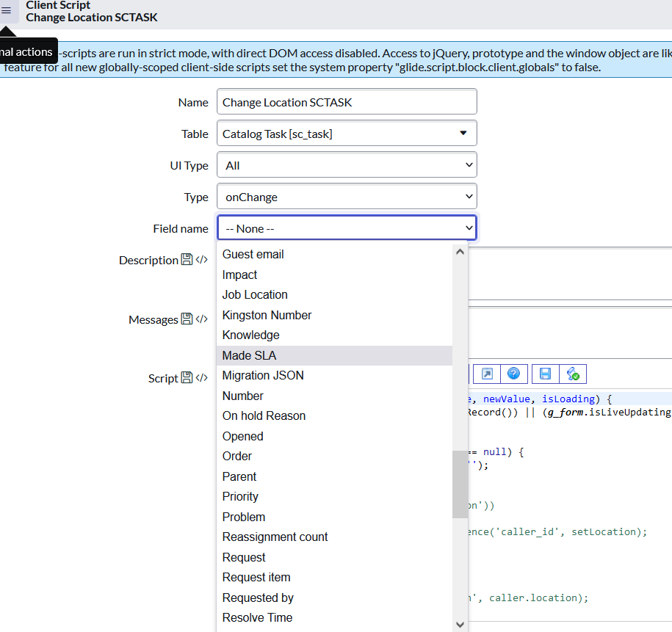Click the Script label text

(x=163, y=378)
